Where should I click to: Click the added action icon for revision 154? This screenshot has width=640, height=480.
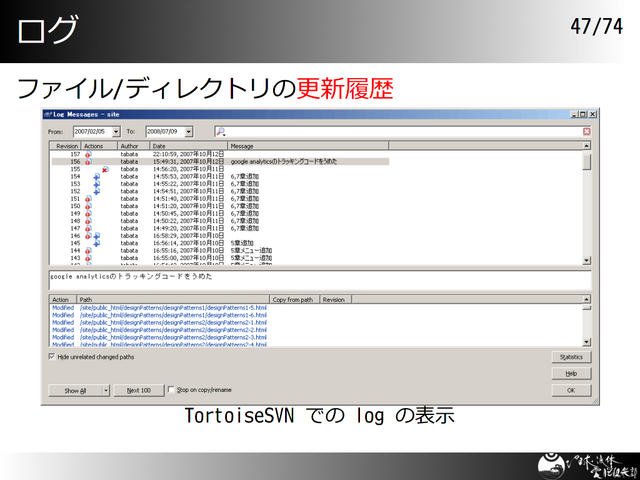click(96, 177)
